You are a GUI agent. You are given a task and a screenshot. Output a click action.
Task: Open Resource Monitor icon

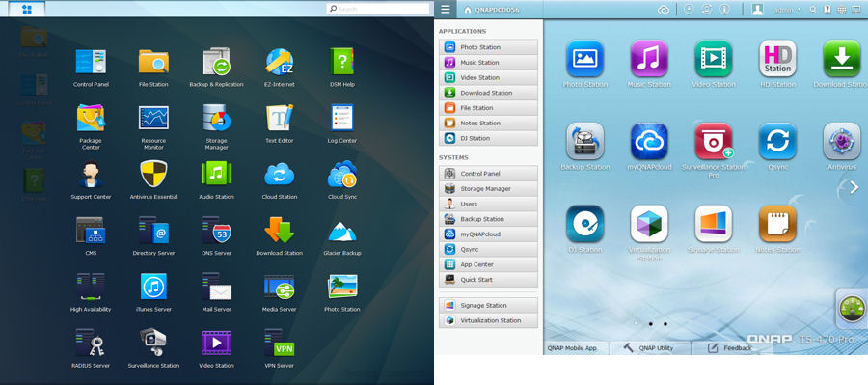coord(153,118)
